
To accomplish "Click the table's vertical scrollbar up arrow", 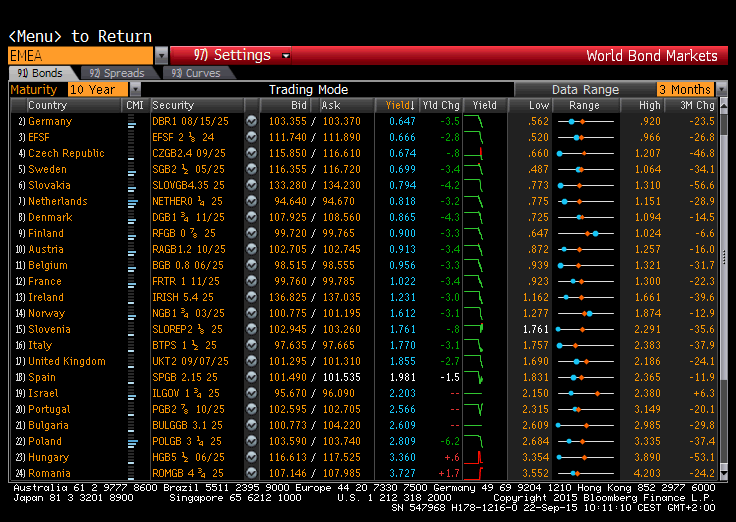I will (x=723, y=105).
